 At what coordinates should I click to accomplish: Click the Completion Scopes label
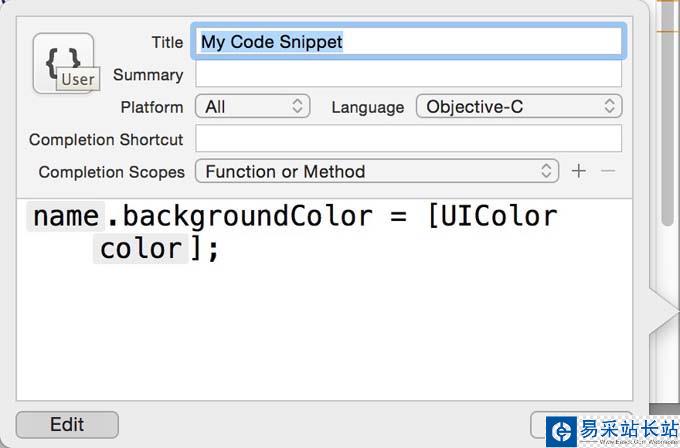click(x=111, y=172)
